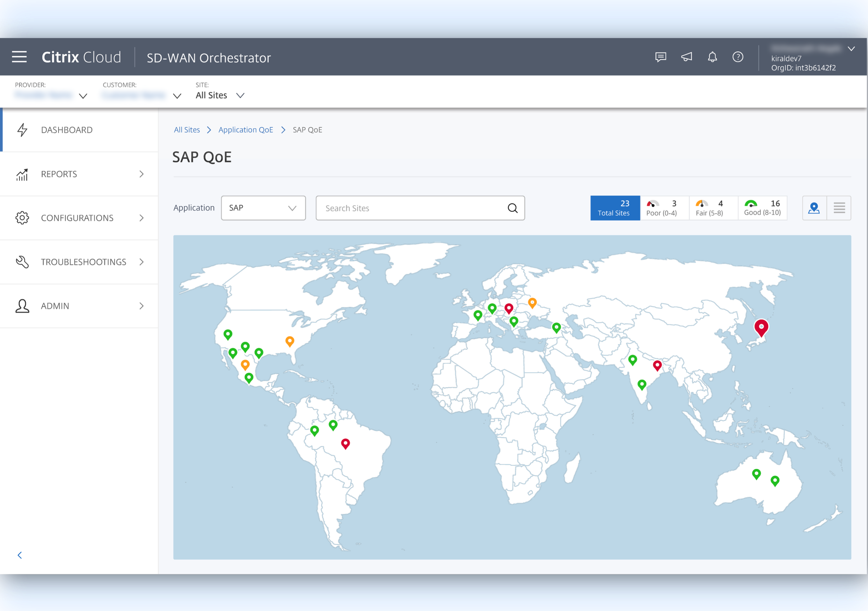Expand the Reports menu
Image resolution: width=868 pixels, height=611 pixels.
click(79, 174)
